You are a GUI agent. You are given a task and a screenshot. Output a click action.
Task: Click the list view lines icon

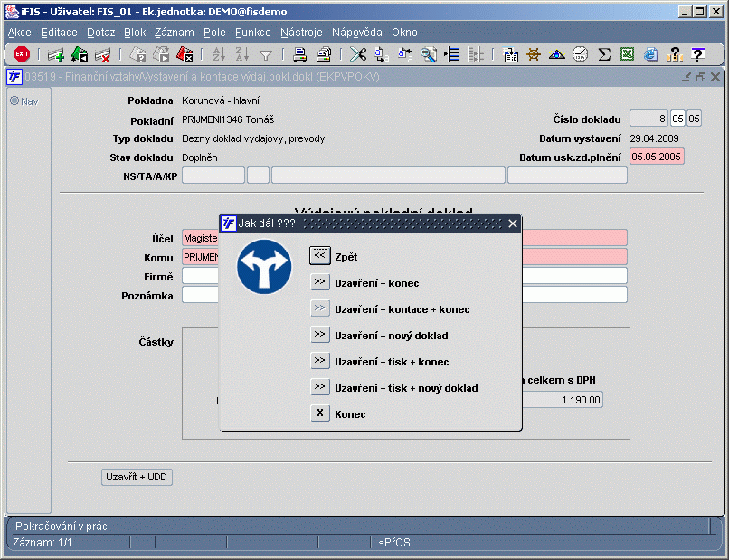pyautogui.click(x=451, y=55)
